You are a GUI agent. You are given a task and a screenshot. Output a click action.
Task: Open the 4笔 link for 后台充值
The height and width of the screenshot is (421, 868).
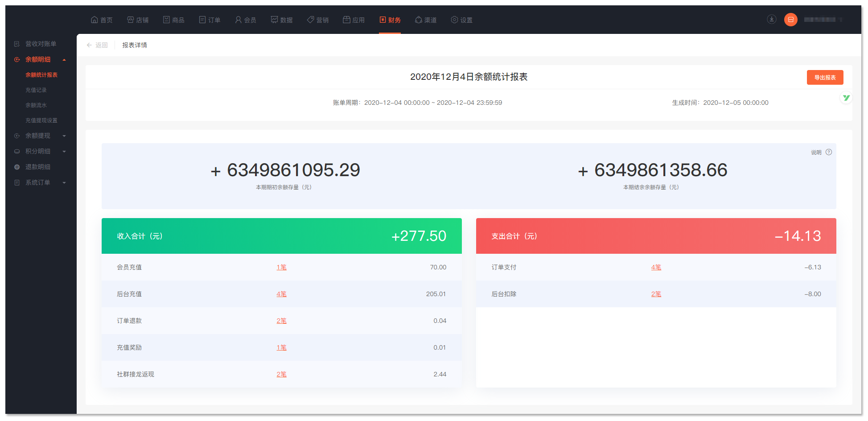281,294
